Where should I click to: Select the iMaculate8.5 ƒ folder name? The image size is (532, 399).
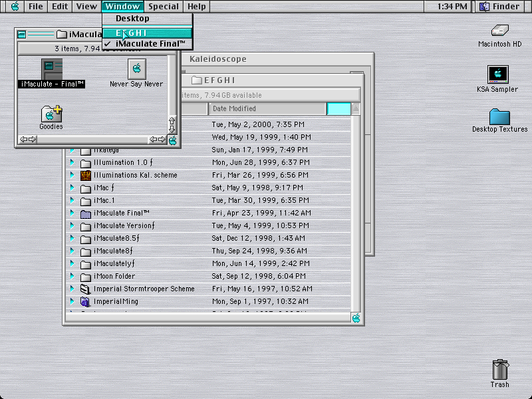point(116,238)
